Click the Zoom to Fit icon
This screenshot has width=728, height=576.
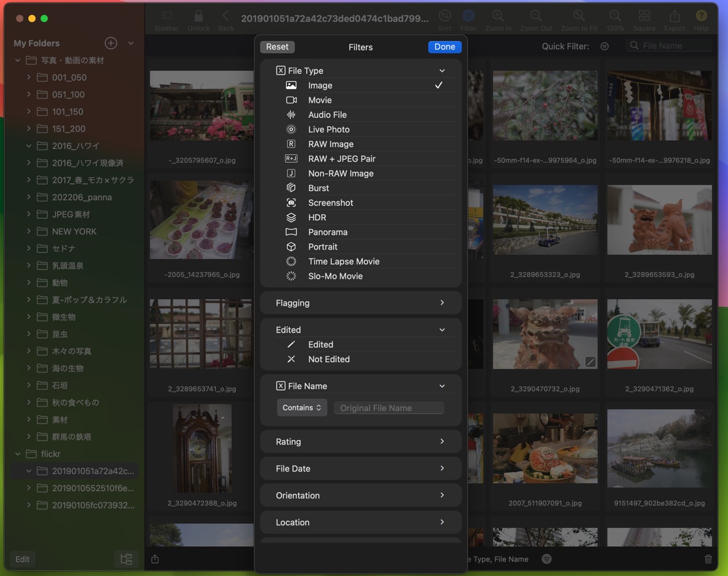click(x=579, y=16)
